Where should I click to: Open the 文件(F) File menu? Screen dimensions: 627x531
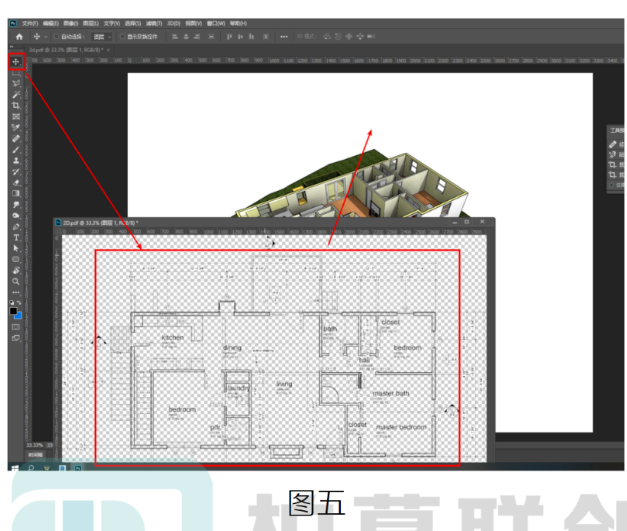30,24
